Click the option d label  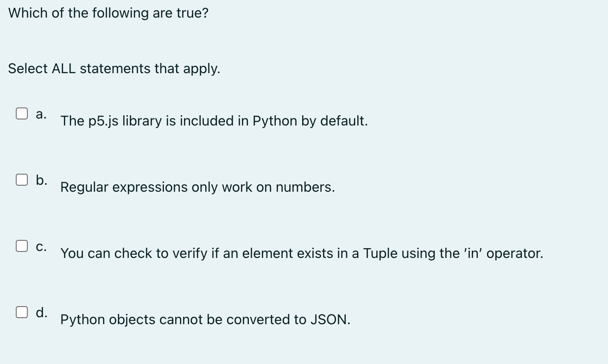point(42,313)
